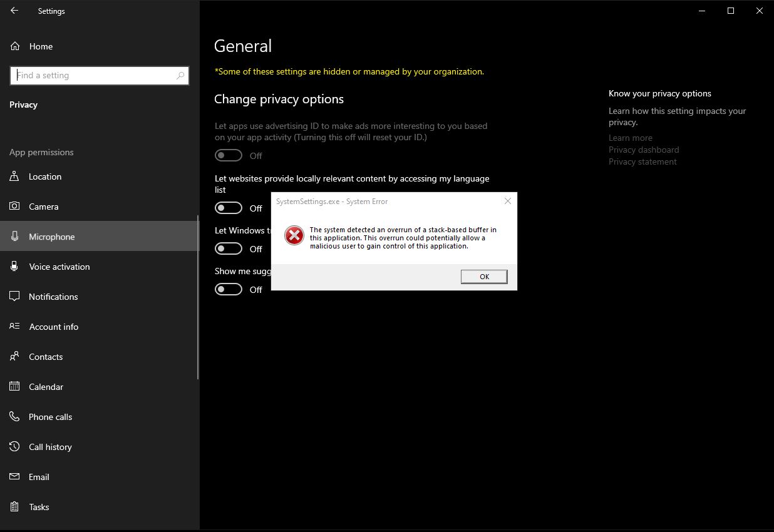The image size is (774, 532).
Task: Close the System Error dialog
Action: [508, 201]
